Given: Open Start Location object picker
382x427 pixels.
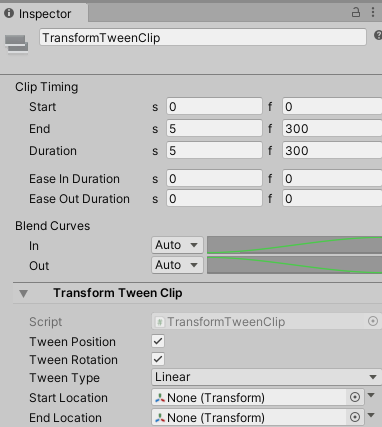Looking at the screenshot, I should pyautogui.click(x=355, y=397).
